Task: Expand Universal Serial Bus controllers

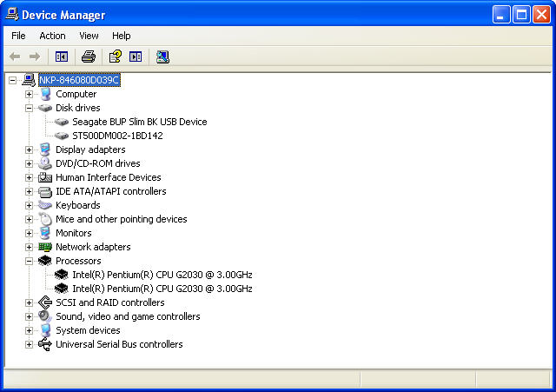Action: pos(29,344)
